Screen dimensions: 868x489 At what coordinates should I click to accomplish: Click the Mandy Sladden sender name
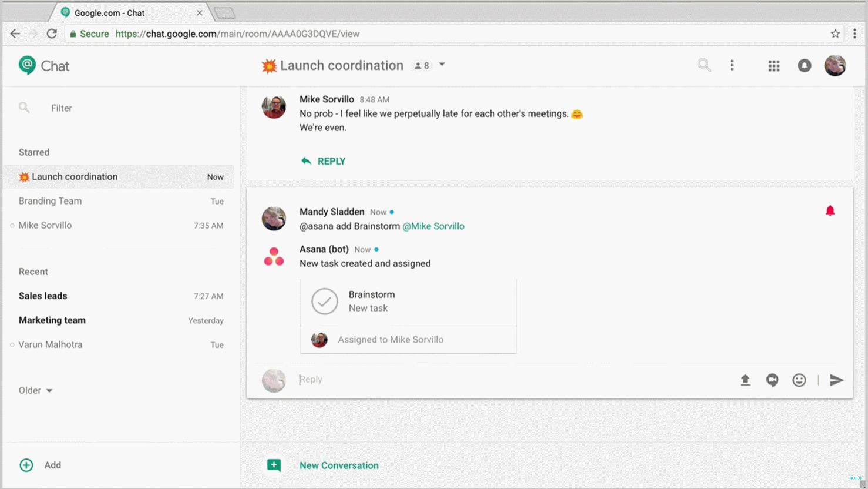click(x=332, y=212)
